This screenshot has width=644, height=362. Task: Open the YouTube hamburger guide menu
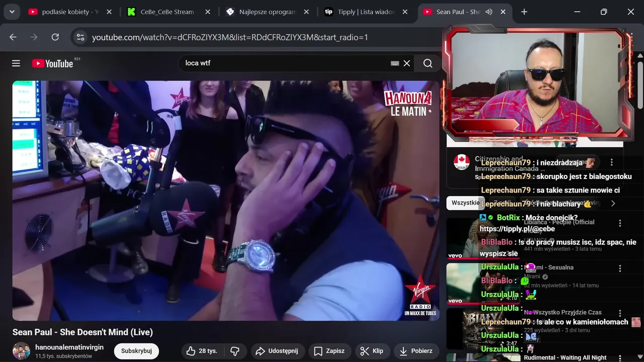click(16, 63)
